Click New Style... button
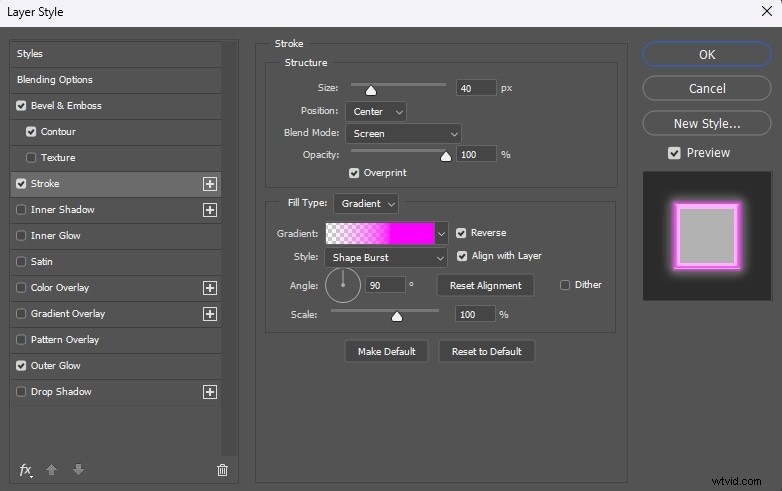The width and height of the screenshot is (782, 491). click(x=707, y=123)
